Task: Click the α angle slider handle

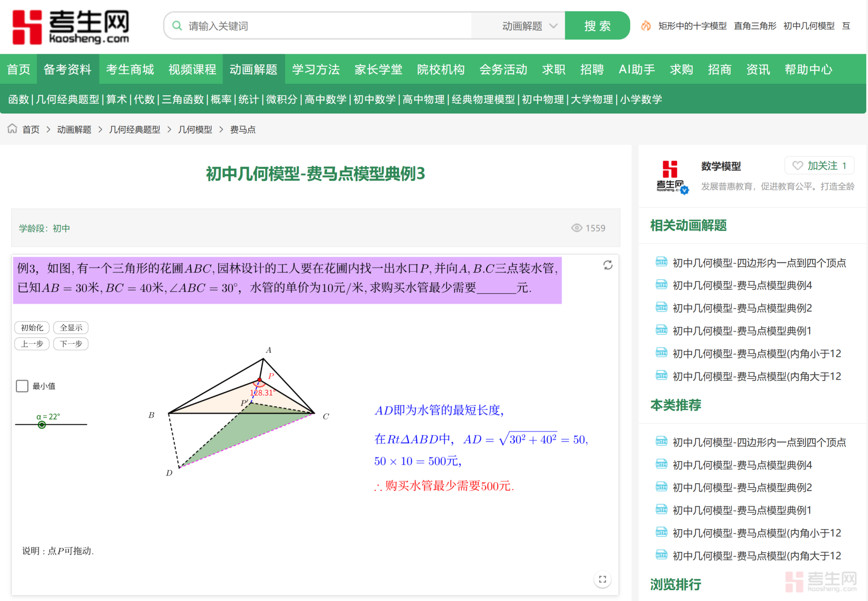Action: [x=42, y=425]
